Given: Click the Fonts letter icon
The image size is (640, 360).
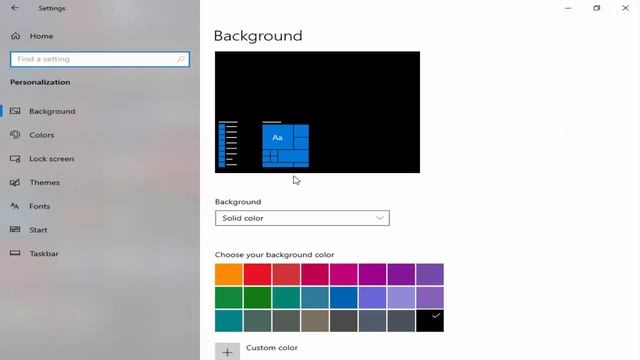Looking at the screenshot, I should coord(15,206).
